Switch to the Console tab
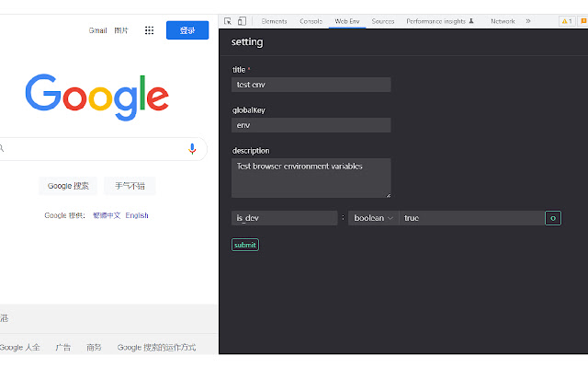The height and width of the screenshot is (368, 588). coord(311,21)
